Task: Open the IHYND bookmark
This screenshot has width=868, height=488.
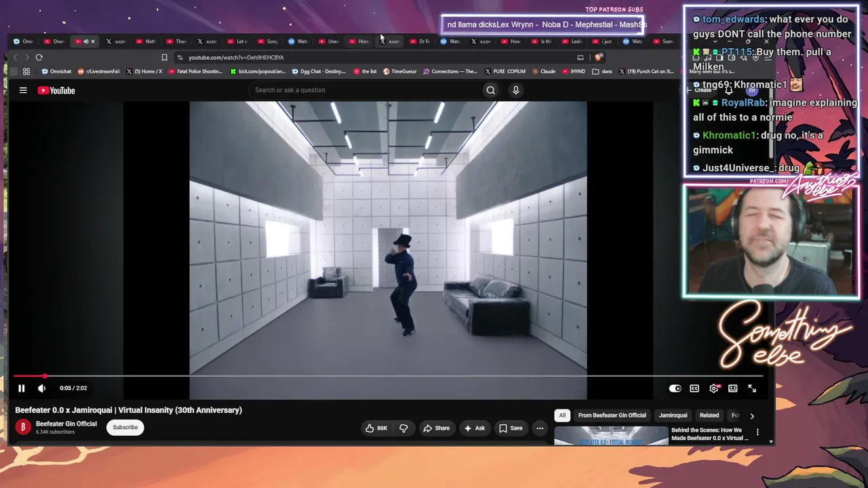Action: tap(574, 71)
